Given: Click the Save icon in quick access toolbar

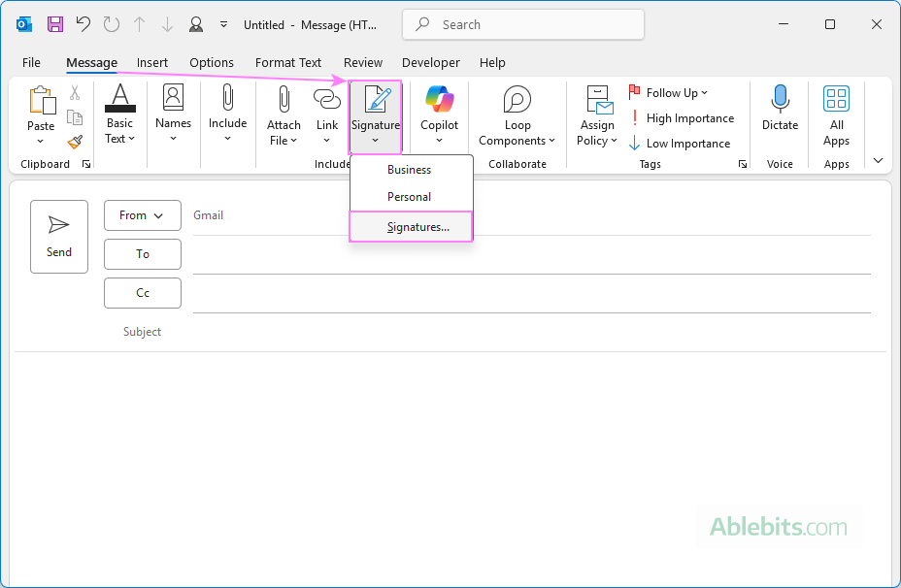Looking at the screenshot, I should [53, 23].
